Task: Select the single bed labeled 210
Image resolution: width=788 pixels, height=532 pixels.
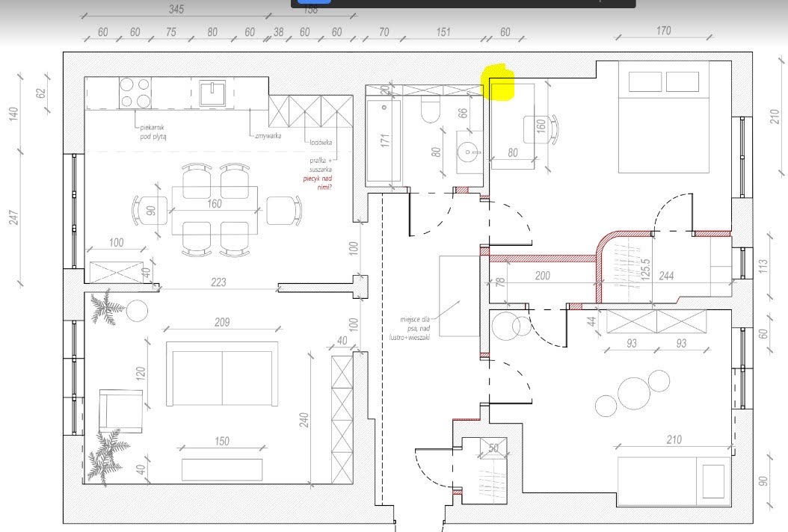Action: (x=673, y=477)
